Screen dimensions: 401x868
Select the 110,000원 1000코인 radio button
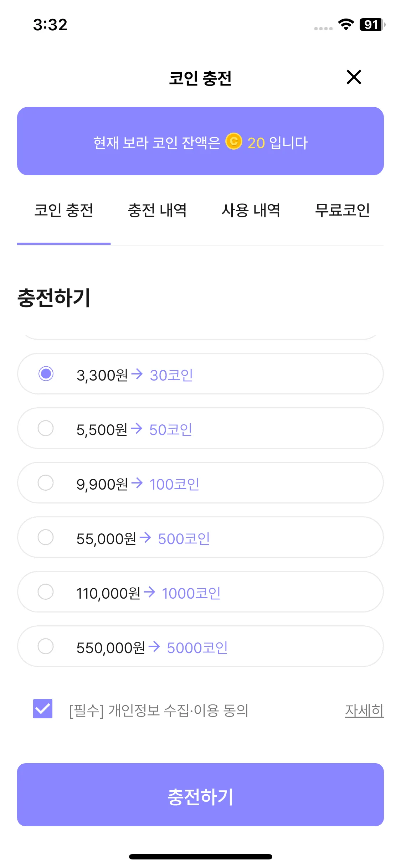tap(46, 591)
